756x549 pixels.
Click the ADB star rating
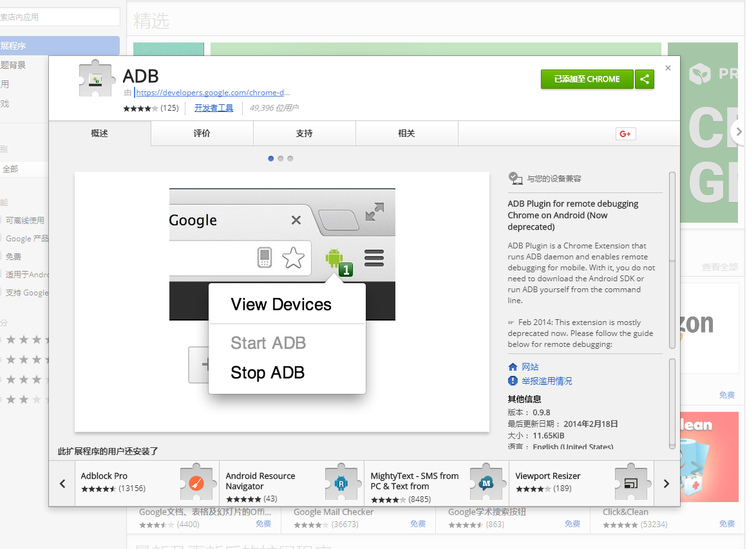coord(140,109)
